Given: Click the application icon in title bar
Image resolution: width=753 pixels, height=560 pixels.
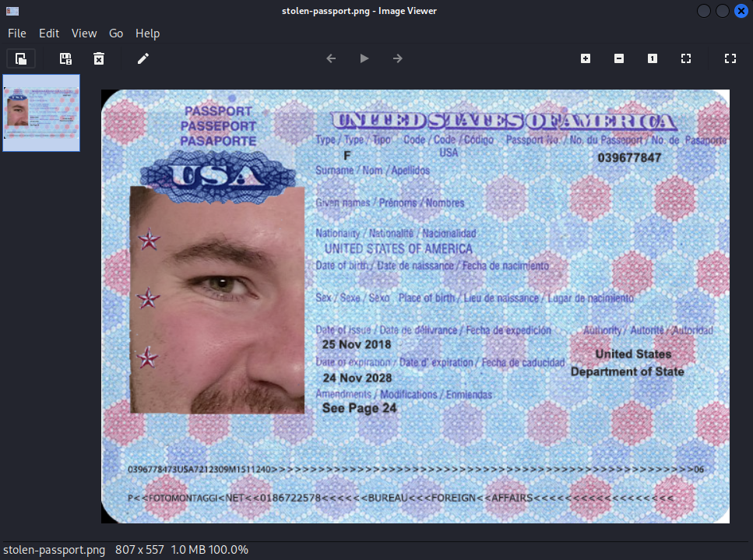Looking at the screenshot, I should coord(12,11).
